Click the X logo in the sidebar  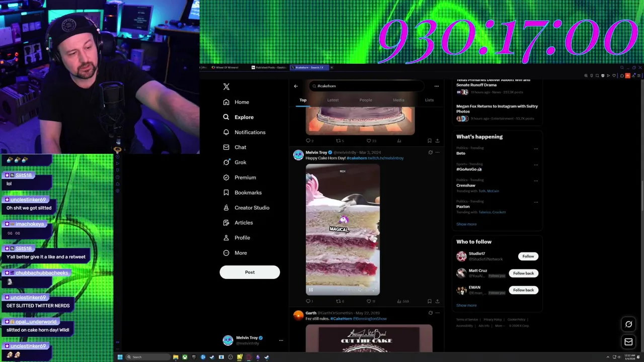[x=226, y=86]
